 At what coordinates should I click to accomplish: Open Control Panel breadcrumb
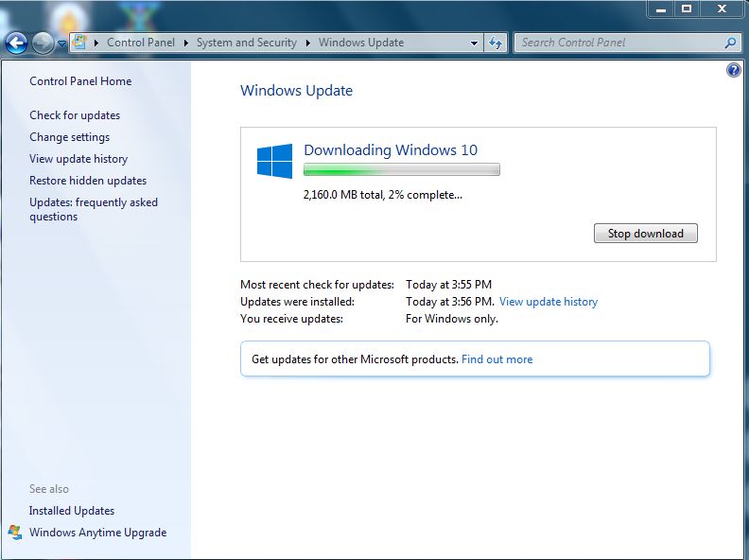click(x=141, y=43)
